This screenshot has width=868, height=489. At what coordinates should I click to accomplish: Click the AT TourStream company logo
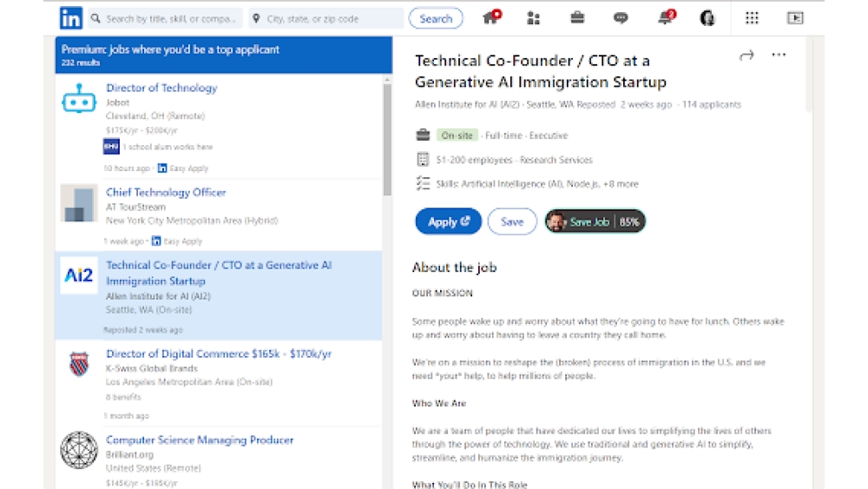tap(79, 203)
